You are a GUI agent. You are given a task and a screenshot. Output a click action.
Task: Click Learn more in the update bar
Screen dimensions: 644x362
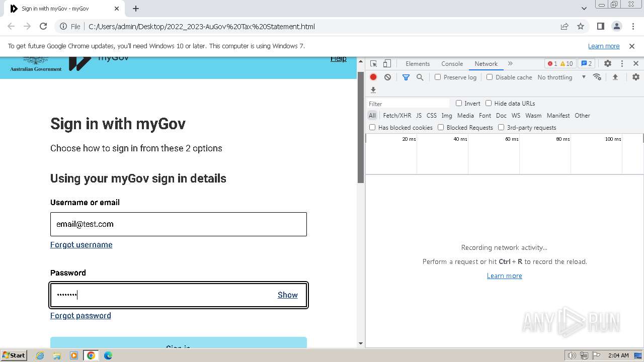[x=604, y=46]
